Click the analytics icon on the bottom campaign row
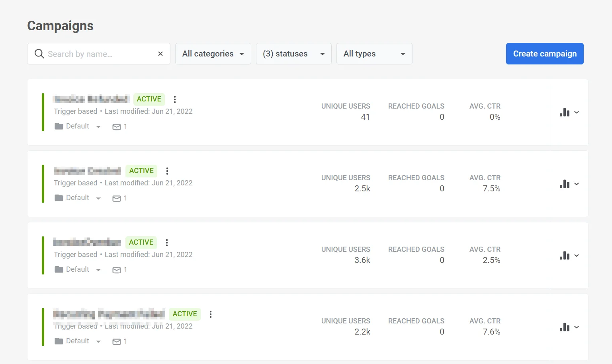This screenshot has width=612, height=364. point(564,327)
